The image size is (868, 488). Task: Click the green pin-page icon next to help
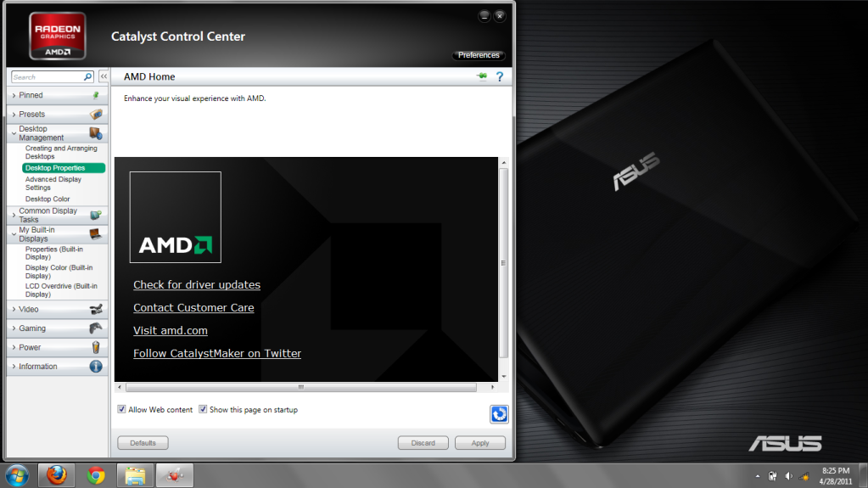click(x=483, y=76)
